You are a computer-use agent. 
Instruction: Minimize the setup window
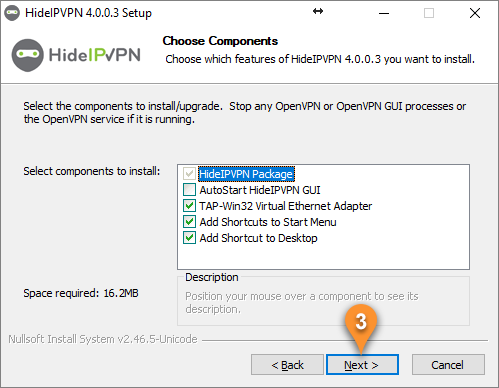384,13
